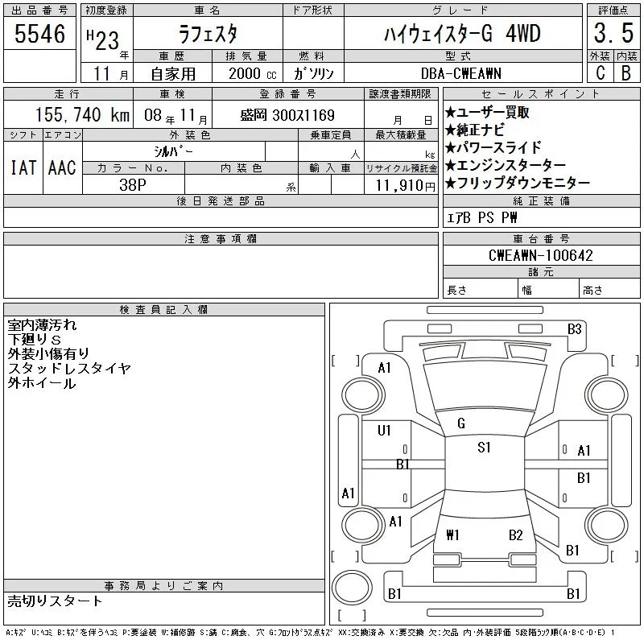Click the 事務局よりご案内 header
Image resolution: width=644 pixels, height=644 pixels.
click(164, 586)
